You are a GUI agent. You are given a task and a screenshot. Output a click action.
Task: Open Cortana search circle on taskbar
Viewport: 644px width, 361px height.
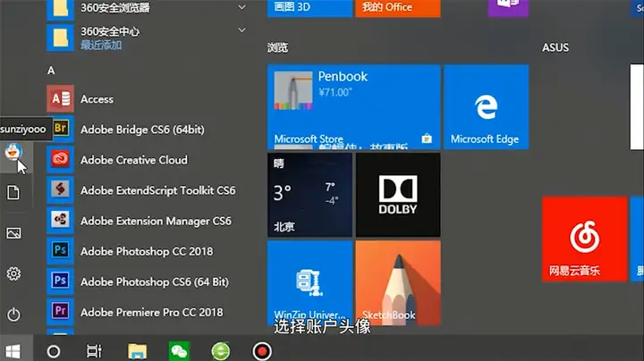[54, 351]
